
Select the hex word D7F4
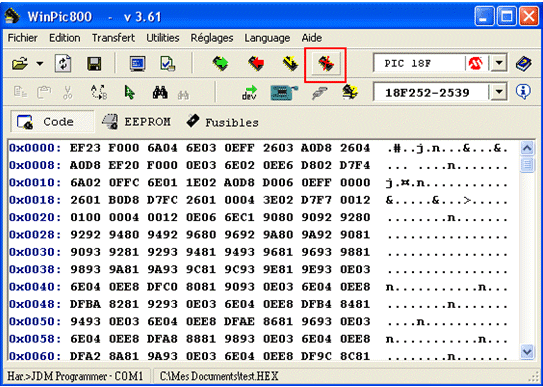355,165
